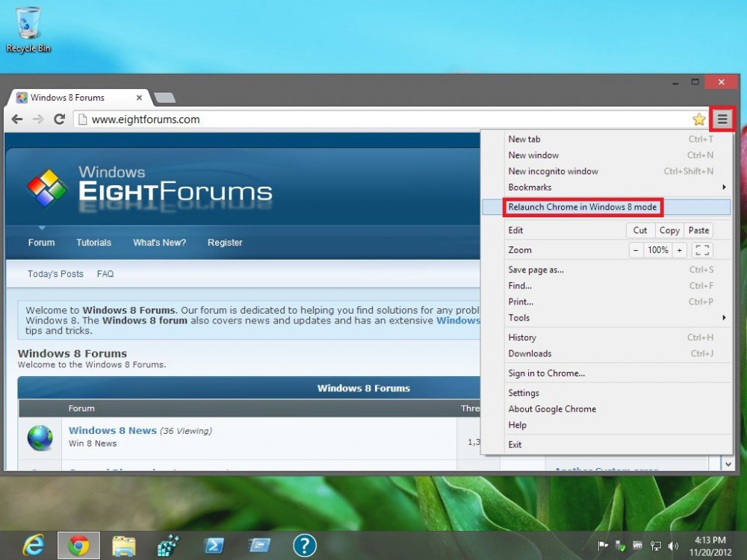This screenshot has width=747, height=560.
Task: Open the Register link on the forum
Action: [x=225, y=242]
